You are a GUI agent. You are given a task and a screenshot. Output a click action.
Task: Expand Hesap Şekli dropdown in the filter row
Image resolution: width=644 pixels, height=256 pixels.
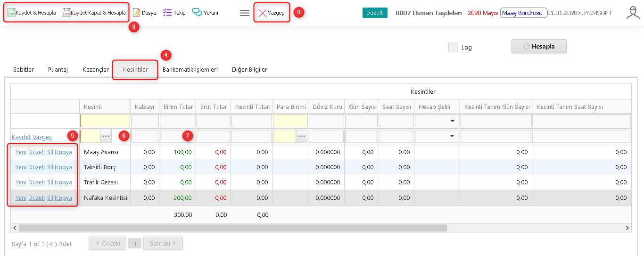pos(452,121)
